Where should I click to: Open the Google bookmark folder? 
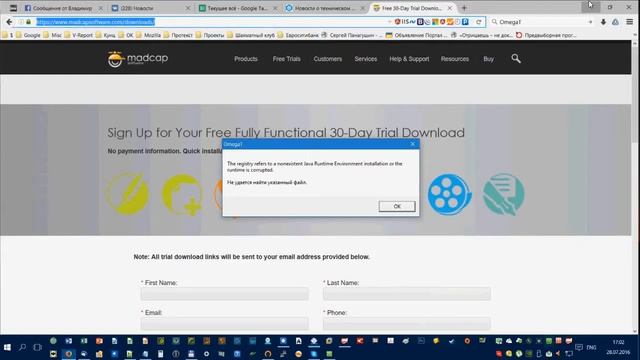(x=28, y=36)
